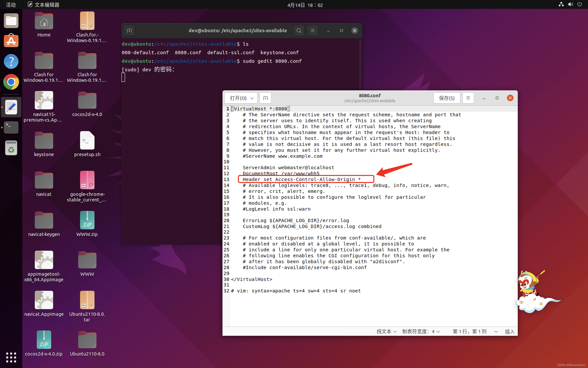Screen dimensions: 588x368
Task: Click sudo password prompt in terminal
Action: [x=148, y=70]
